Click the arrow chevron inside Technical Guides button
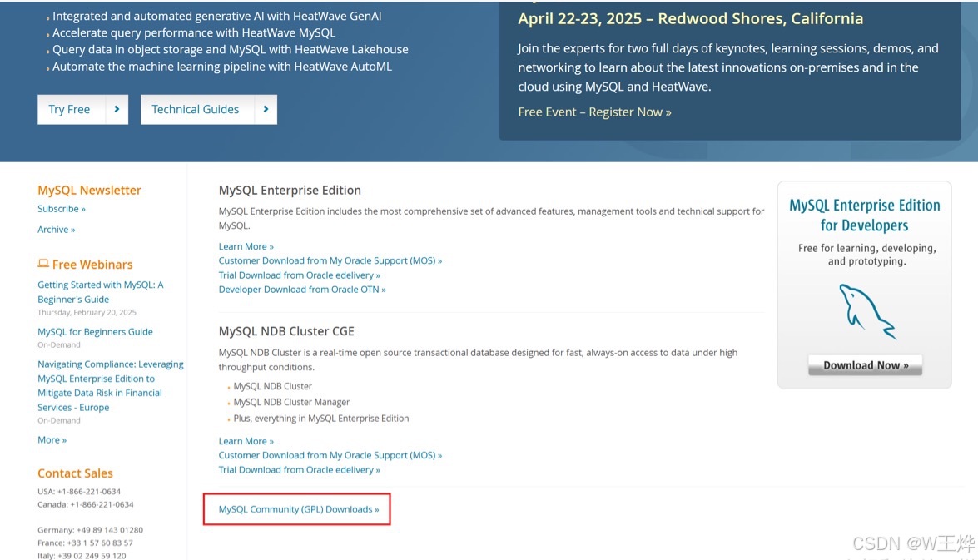 point(266,109)
